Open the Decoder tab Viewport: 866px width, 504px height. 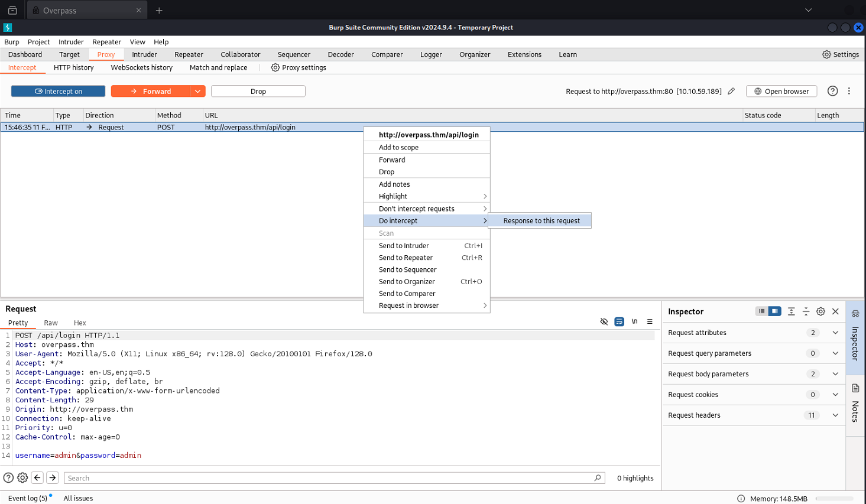tap(340, 54)
